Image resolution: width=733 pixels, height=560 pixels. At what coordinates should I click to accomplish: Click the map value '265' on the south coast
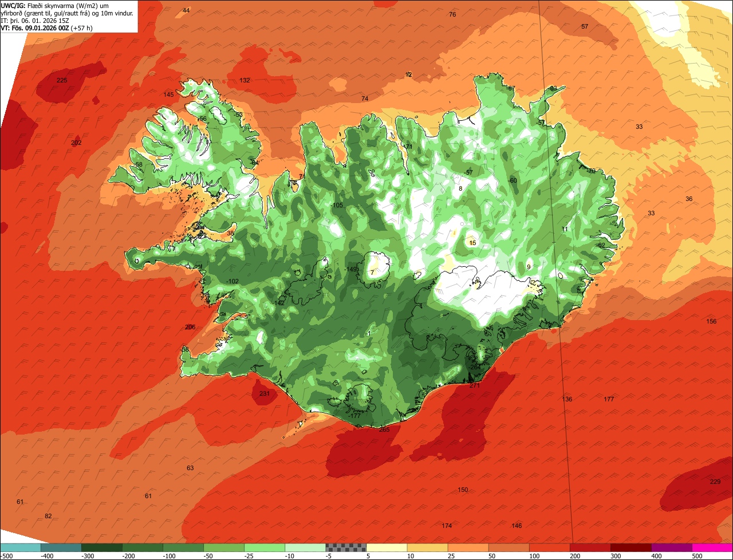384,429
